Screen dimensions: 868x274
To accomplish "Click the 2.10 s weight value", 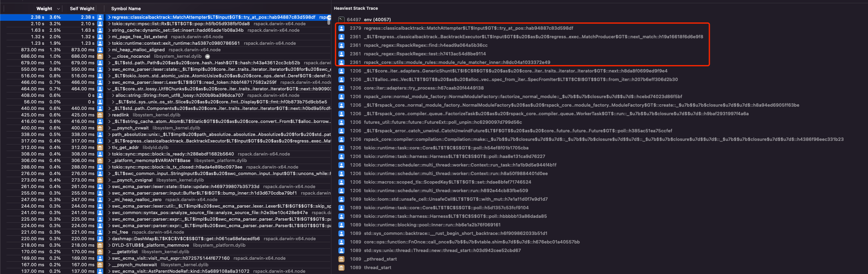I will tap(38, 24).
